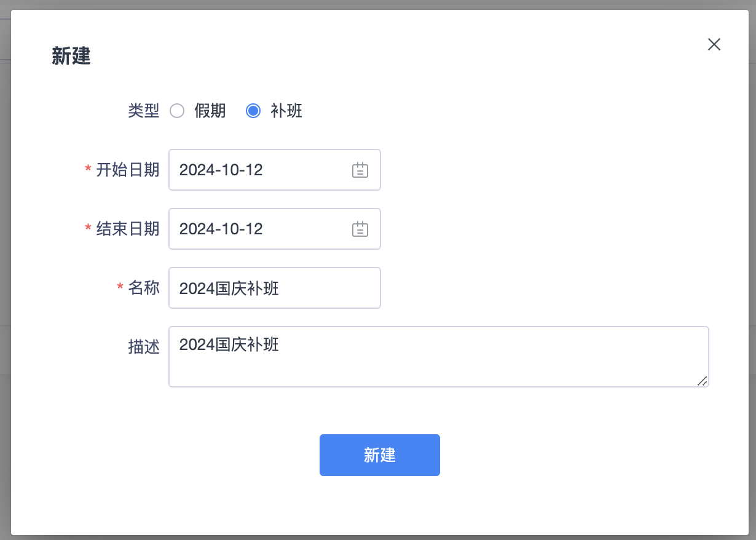Click the 名称 field label
756x540 pixels.
[144, 288]
